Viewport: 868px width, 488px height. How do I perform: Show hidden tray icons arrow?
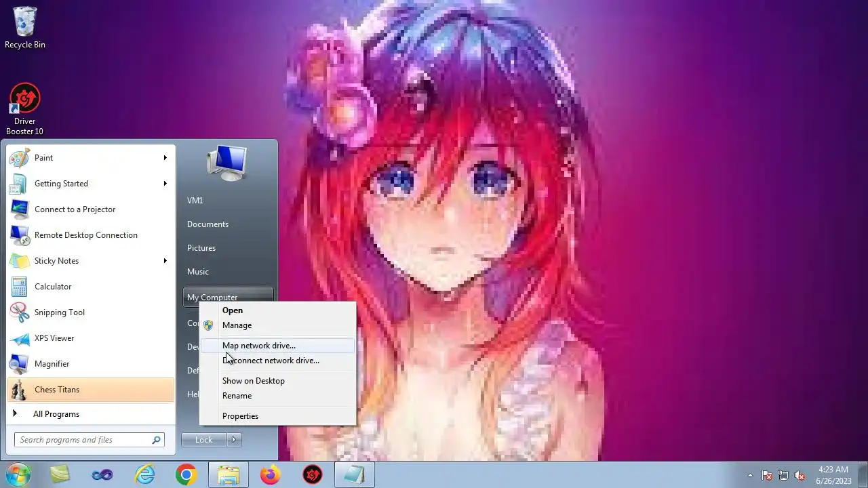point(750,475)
